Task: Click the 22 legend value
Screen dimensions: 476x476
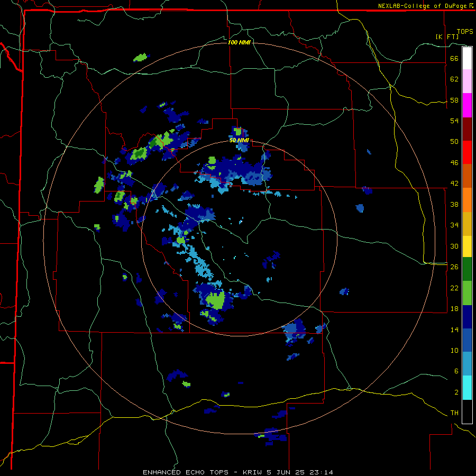Action: (454, 288)
